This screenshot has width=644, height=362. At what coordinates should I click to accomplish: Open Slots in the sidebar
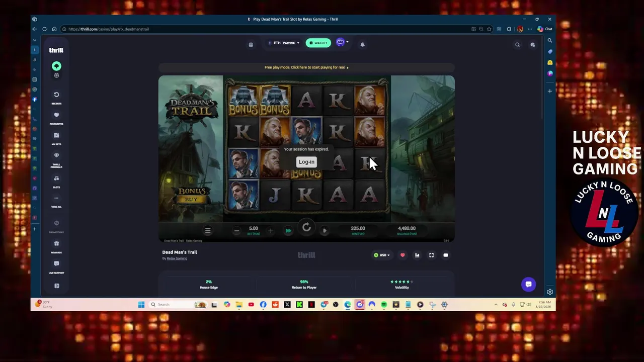[56, 182]
